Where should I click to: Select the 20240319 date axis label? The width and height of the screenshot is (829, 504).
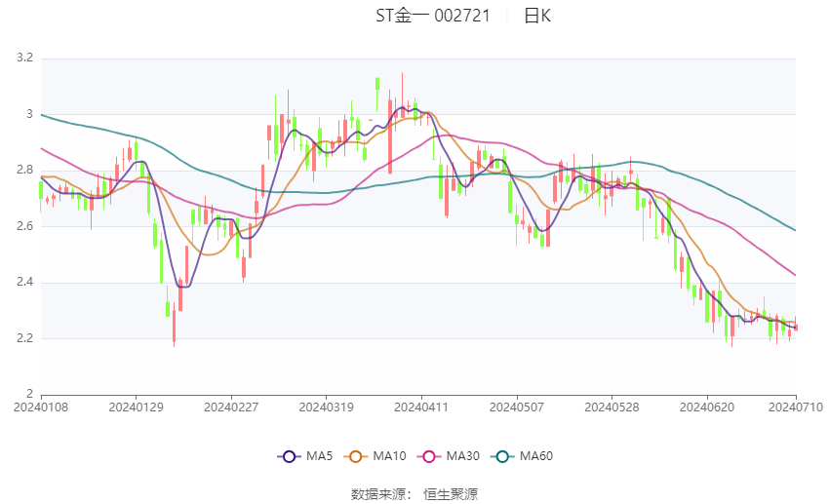point(326,407)
